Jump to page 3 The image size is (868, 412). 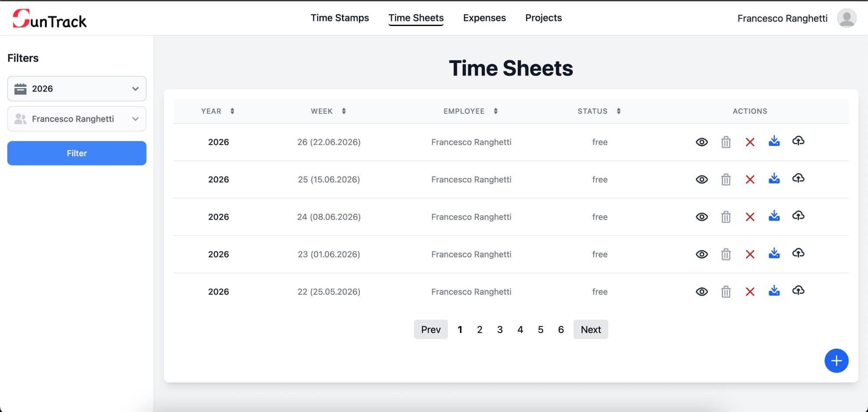point(500,330)
